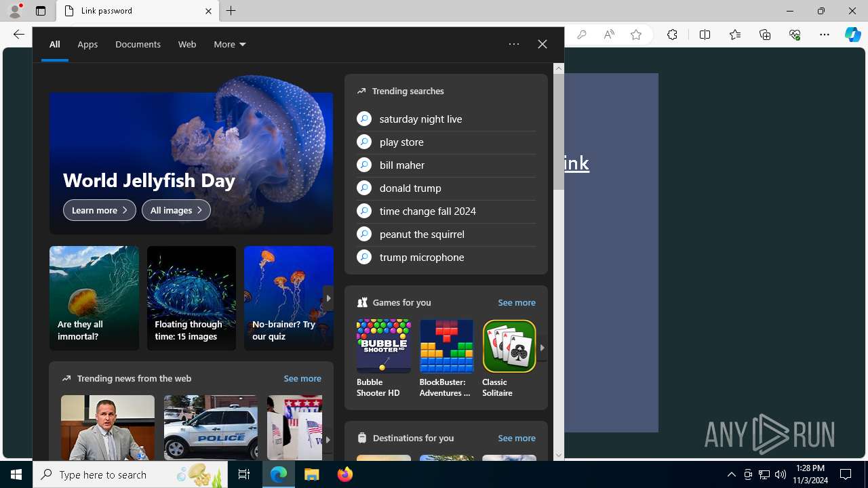The width and height of the screenshot is (868, 488).
Task: Open the Windows Start menu
Action: pos(16,474)
